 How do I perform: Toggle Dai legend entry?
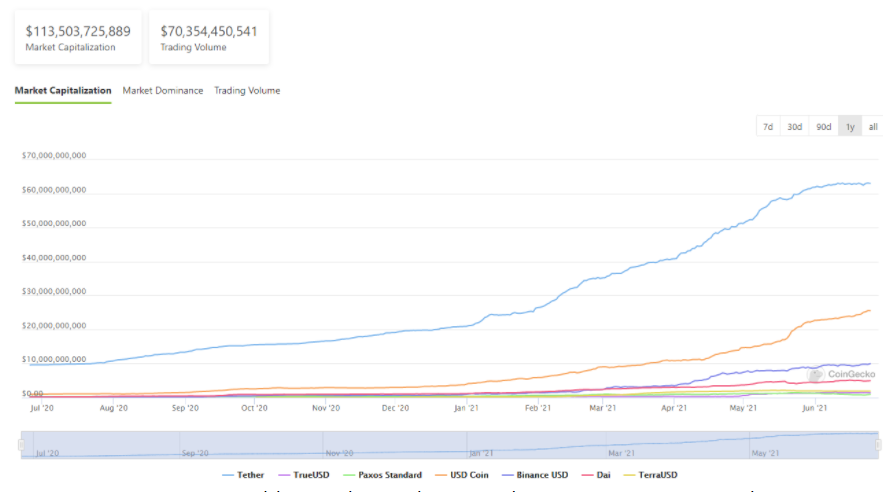pos(596,475)
